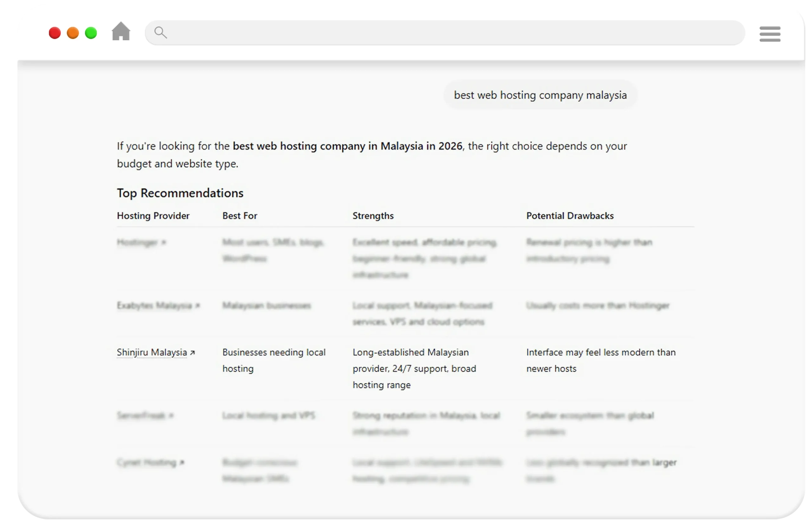
Task: Click the bold 'best web hosting company in Malaysia in 2026' text
Action: point(348,146)
